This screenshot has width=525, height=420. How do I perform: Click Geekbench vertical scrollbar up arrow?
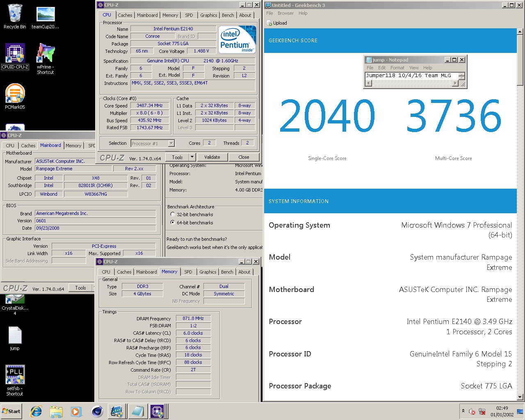520,32
